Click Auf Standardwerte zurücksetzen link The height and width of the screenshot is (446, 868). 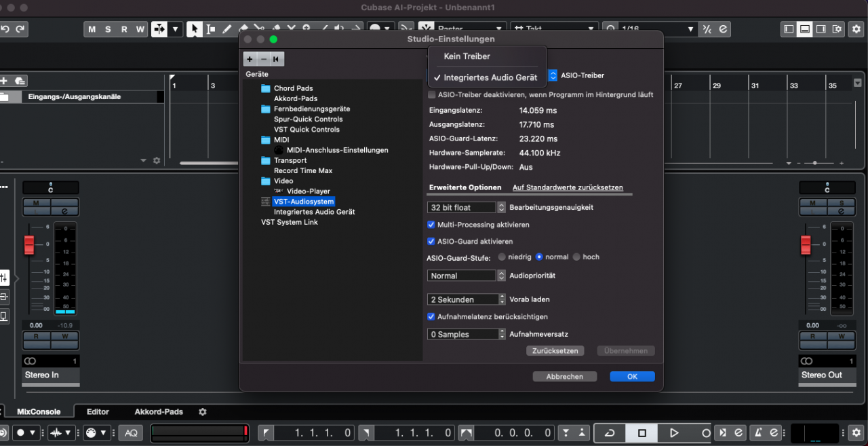point(568,187)
